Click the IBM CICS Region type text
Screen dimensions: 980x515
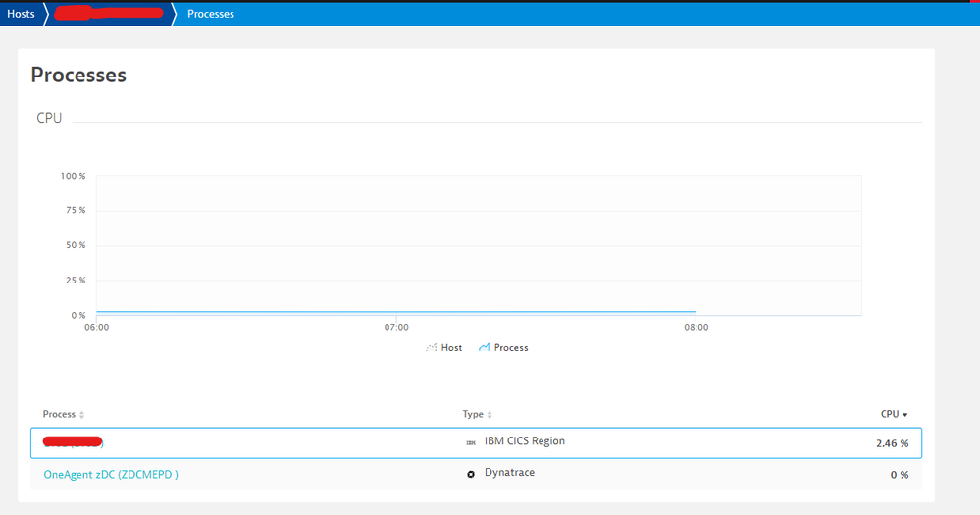524,441
